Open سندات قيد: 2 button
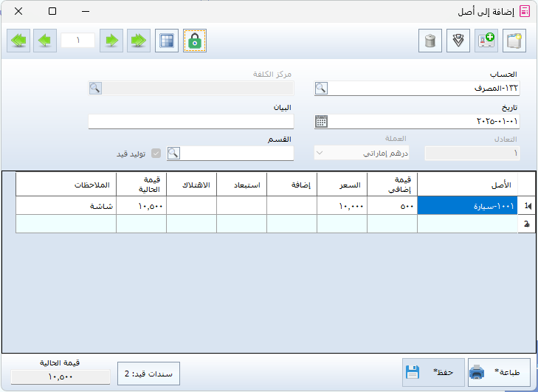Screen dimensions: 538x392 click(148, 374)
